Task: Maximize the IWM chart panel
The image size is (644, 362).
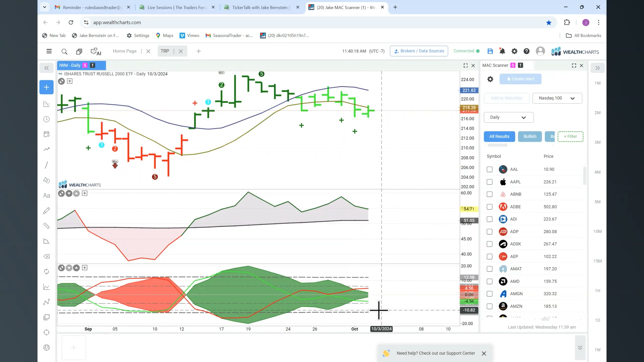Action: 466,65
